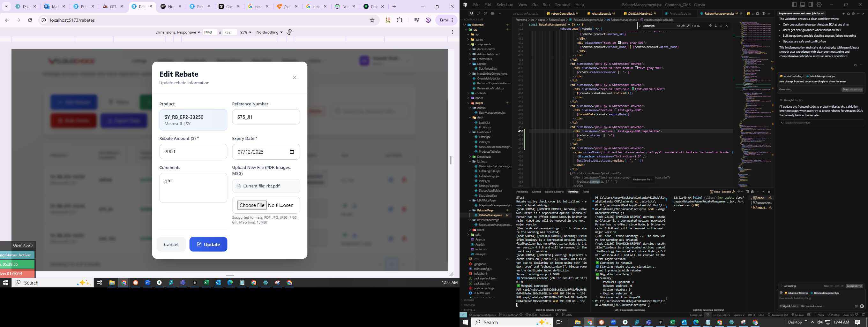868x327 pixels.
Task: Open Source Control icon in Cursor activity bar
Action: pos(485,13)
